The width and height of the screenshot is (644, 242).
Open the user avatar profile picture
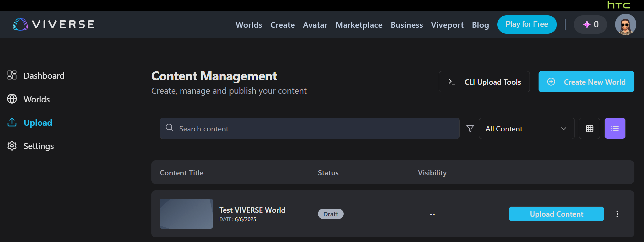pos(625,24)
